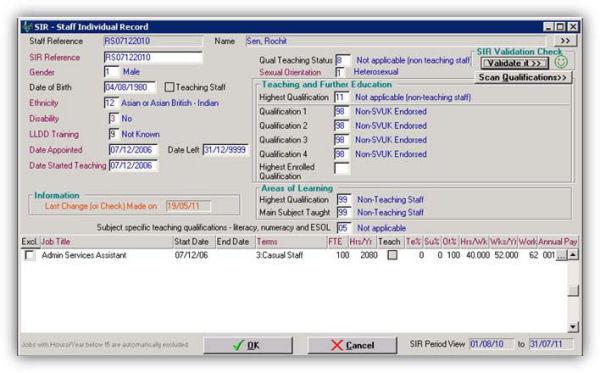
Task: Click scroll down arrow of job list
Action: (x=573, y=327)
